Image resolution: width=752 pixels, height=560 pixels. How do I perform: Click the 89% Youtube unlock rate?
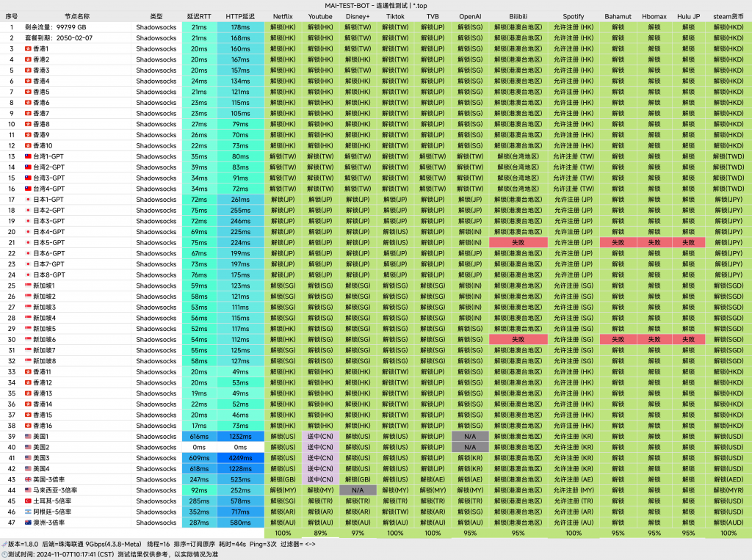(x=320, y=533)
